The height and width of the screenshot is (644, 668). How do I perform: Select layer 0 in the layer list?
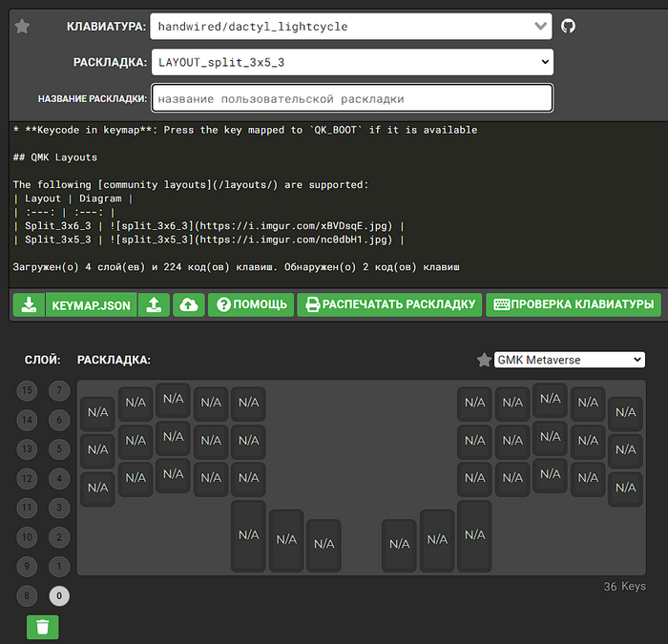[x=59, y=595]
